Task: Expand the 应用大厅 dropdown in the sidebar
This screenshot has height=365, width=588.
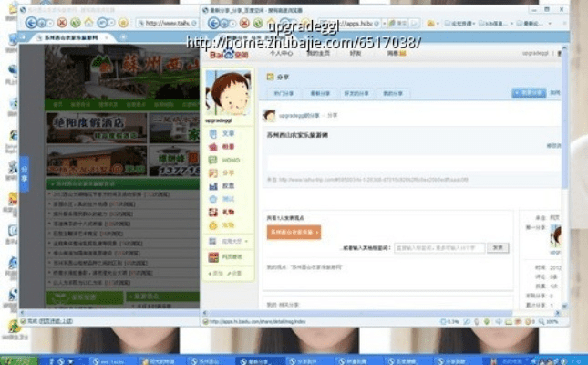Action: [x=246, y=242]
